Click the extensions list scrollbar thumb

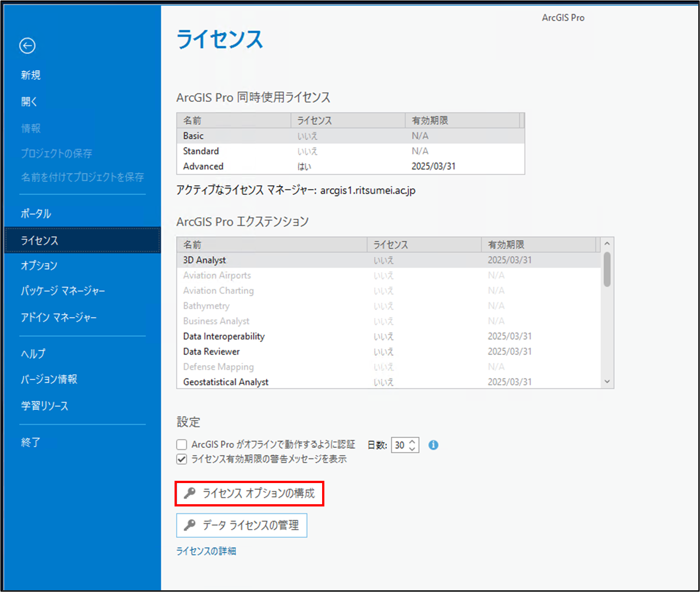[x=607, y=269]
